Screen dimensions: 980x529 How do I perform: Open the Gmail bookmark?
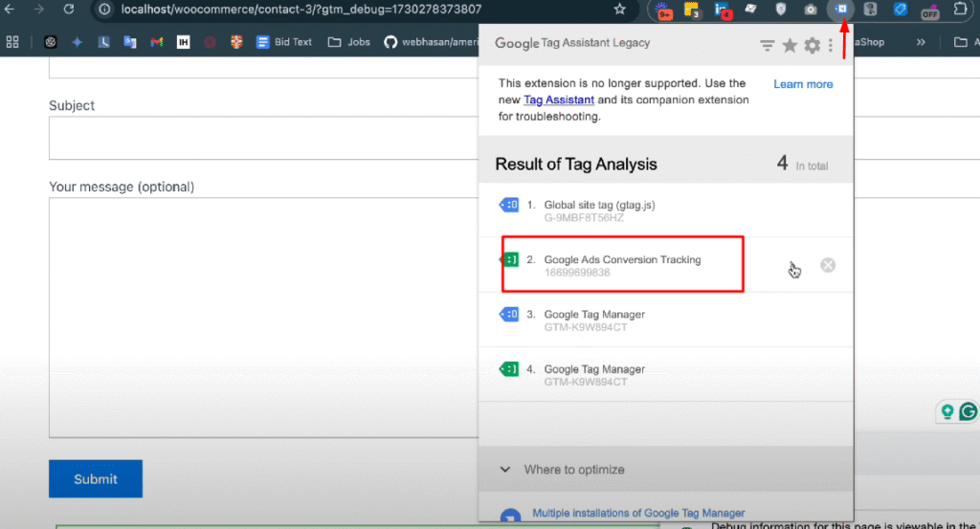tap(157, 42)
